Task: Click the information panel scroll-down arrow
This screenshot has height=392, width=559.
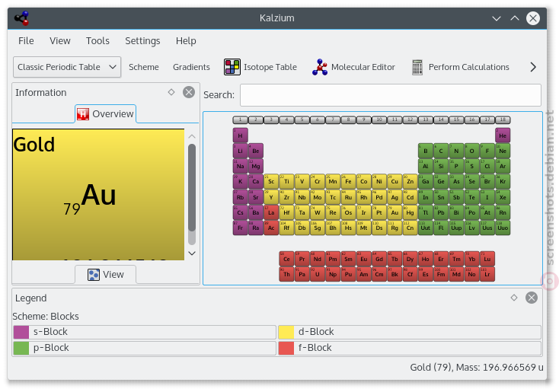Action: pyautogui.click(x=192, y=253)
